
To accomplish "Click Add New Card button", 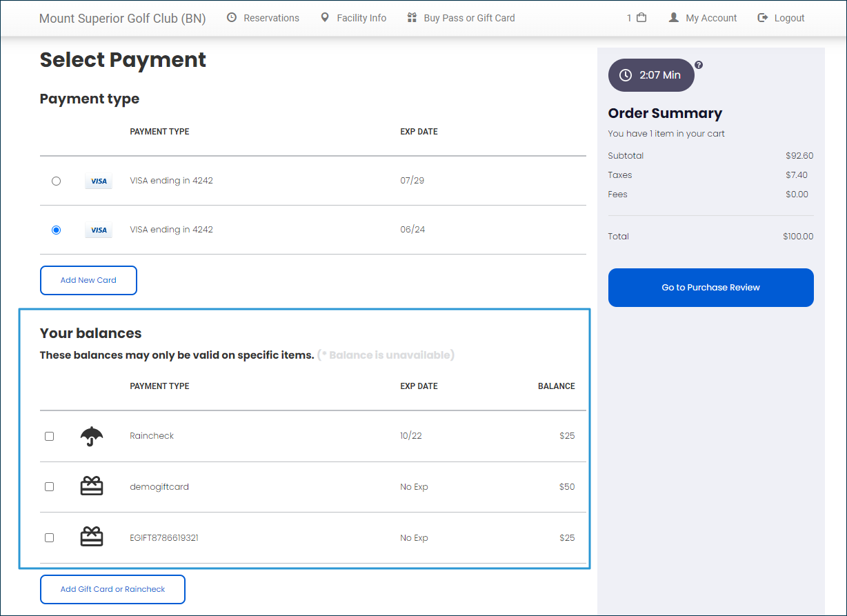I will [x=88, y=280].
